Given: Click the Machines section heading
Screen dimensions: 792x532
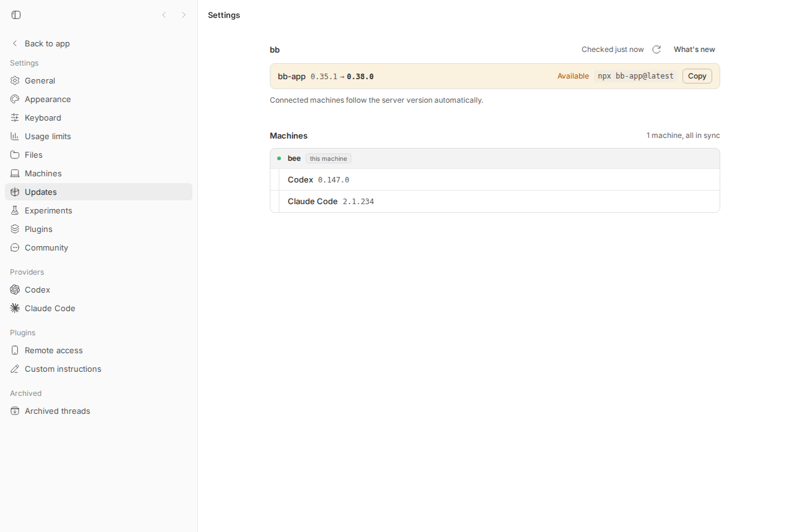Looking at the screenshot, I should pyautogui.click(x=288, y=135).
